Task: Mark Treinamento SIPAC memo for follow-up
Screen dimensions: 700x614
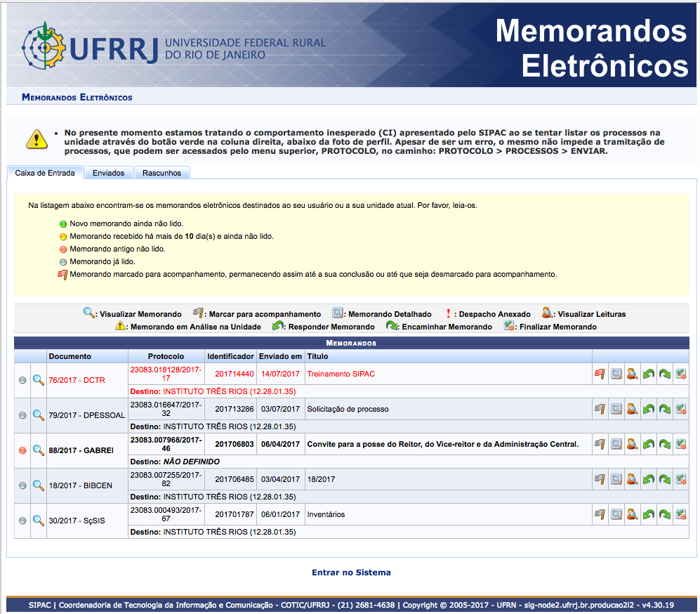Action: tap(600, 374)
